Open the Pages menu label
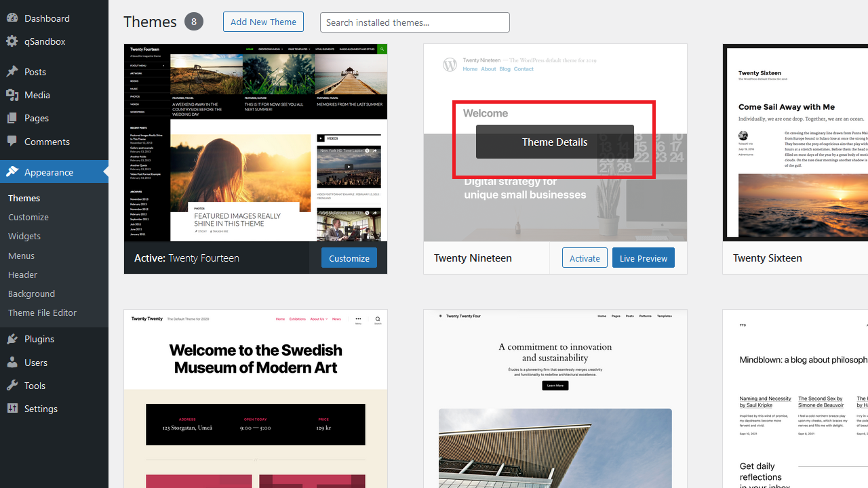The height and width of the screenshot is (488, 868). point(37,118)
